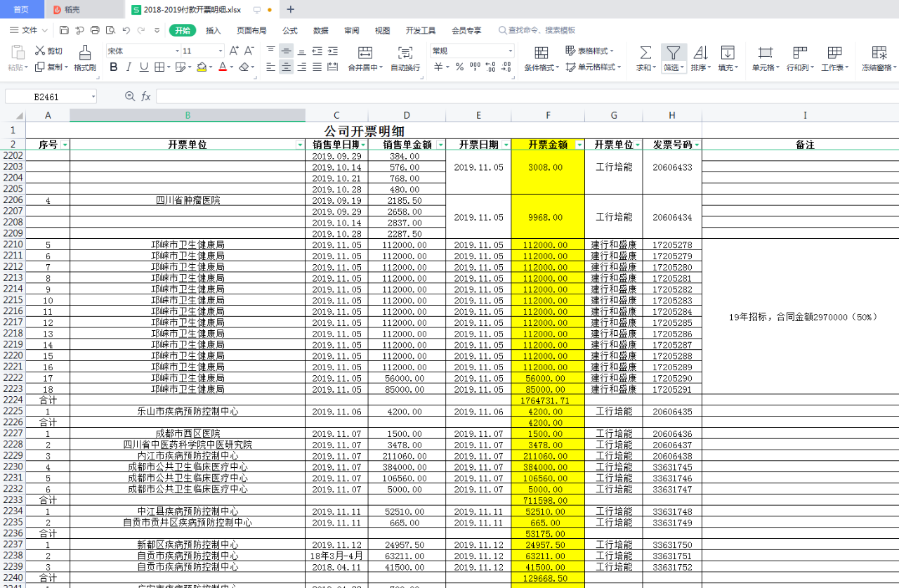Screen dimensions: 899x588
Task: Click the Sum (求和) sigma icon
Action: [645, 53]
